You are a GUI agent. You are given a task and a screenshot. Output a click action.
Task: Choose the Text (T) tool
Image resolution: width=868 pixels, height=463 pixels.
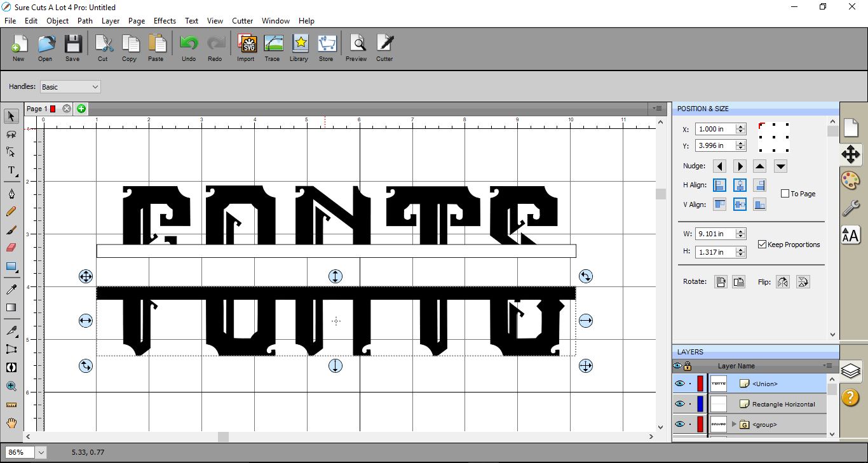point(11,170)
